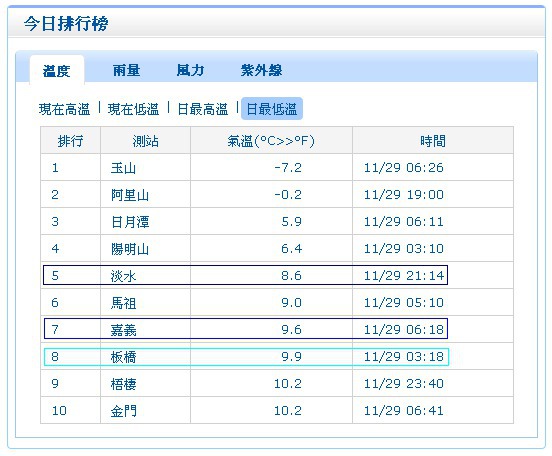View the 日最高溫 ranking
Screen dimensions: 552x456
[203, 109]
